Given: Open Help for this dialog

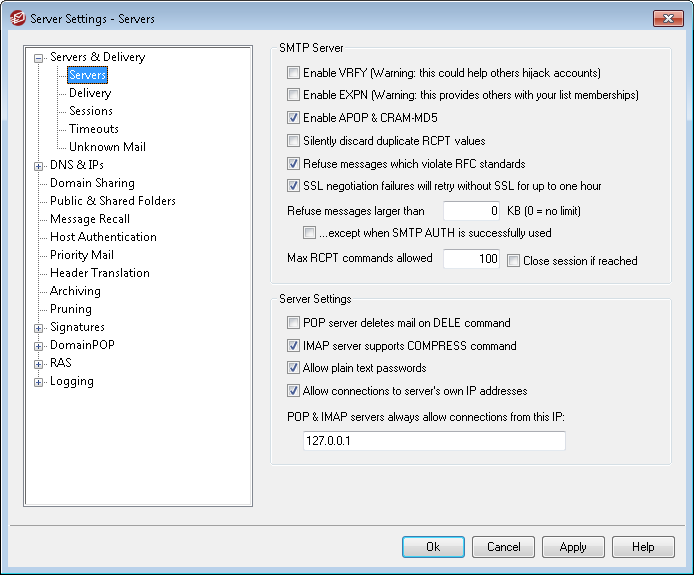Looking at the screenshot, I should (x=644, y=547).
